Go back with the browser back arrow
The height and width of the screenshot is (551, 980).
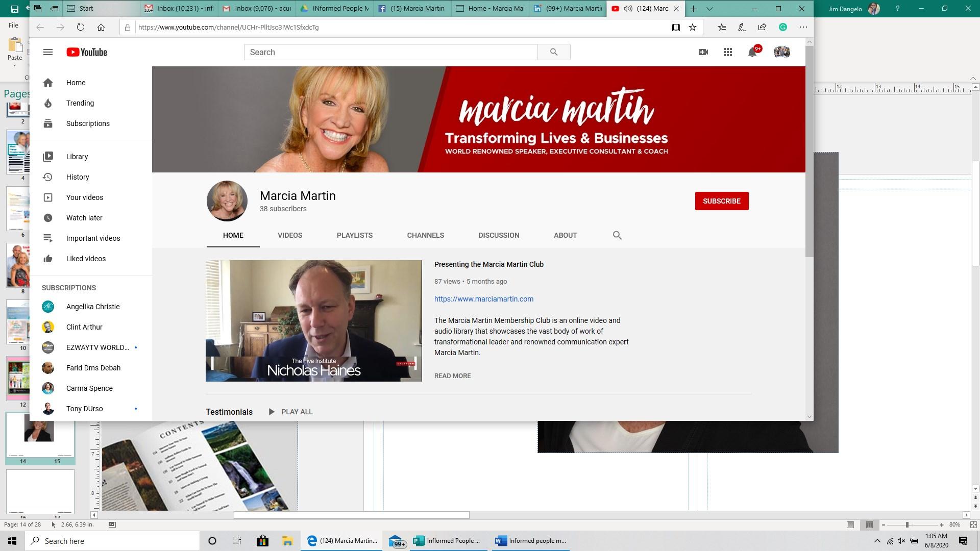click(40, 27)
